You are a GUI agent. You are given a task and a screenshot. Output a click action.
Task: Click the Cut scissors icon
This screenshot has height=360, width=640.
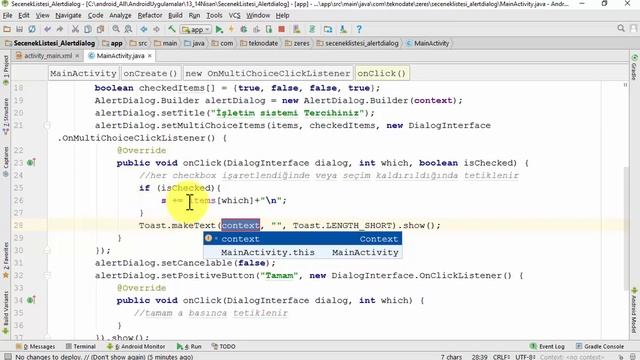[75, 29]
